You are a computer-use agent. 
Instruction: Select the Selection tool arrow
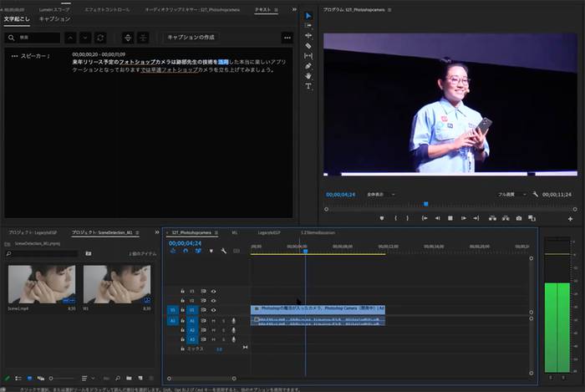click(x=308, y=16)
